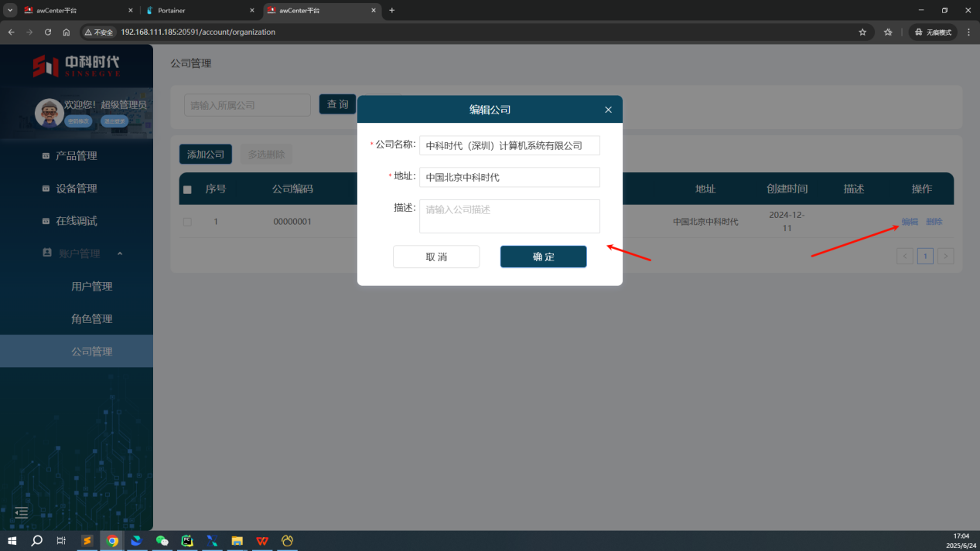Launch PyCharm from the taskbar
Viewport: 980px width, 551px height.
tap(186, 541)
